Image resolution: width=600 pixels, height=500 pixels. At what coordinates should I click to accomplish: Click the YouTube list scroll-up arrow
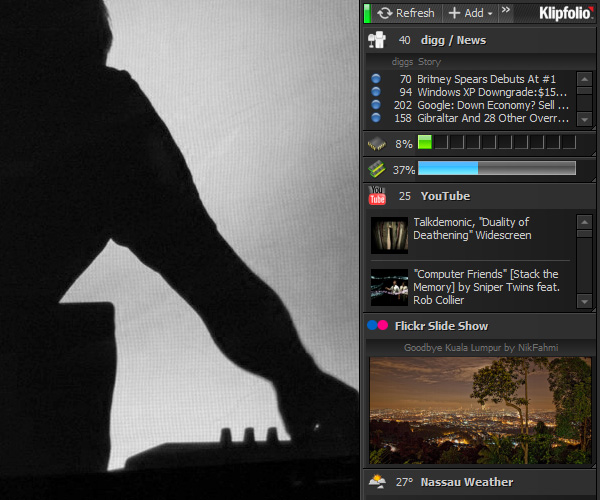584,222
